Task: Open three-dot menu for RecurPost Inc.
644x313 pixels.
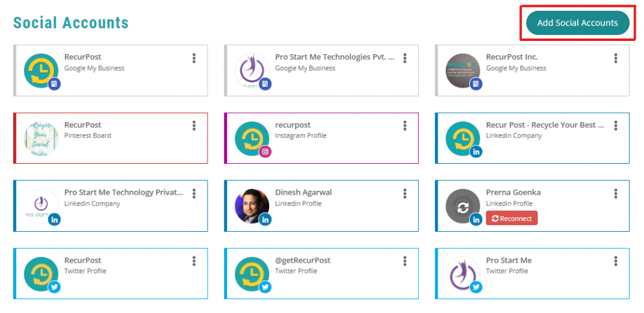Action: pos(616,58)
